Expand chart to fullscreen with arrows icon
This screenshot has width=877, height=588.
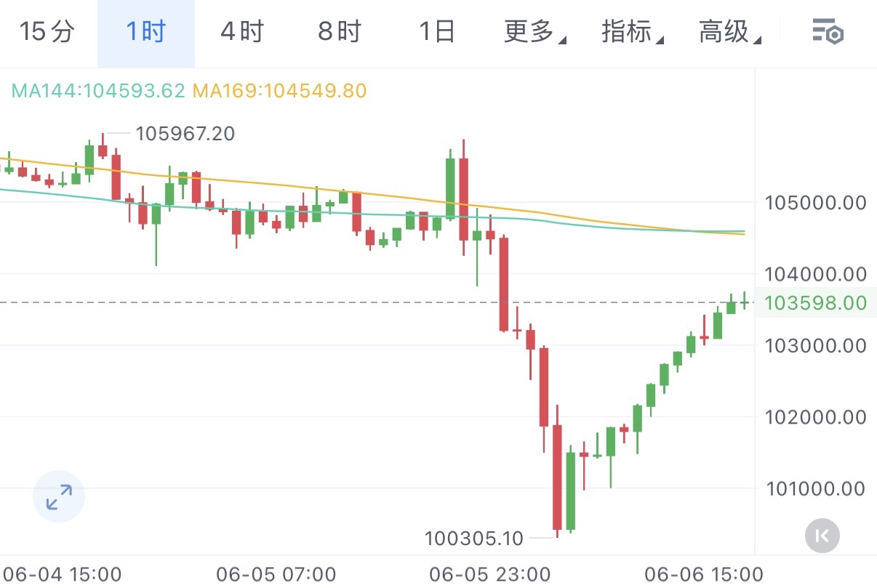click(x=59, y=497)
